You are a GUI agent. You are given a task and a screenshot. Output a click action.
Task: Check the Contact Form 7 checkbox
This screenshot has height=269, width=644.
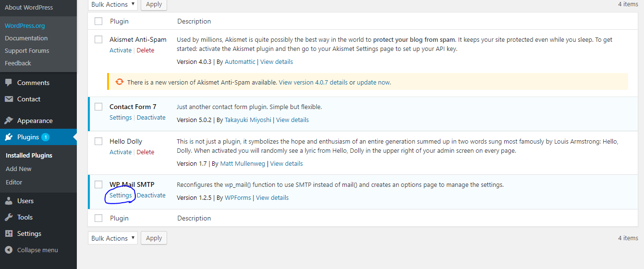(98, 107)
